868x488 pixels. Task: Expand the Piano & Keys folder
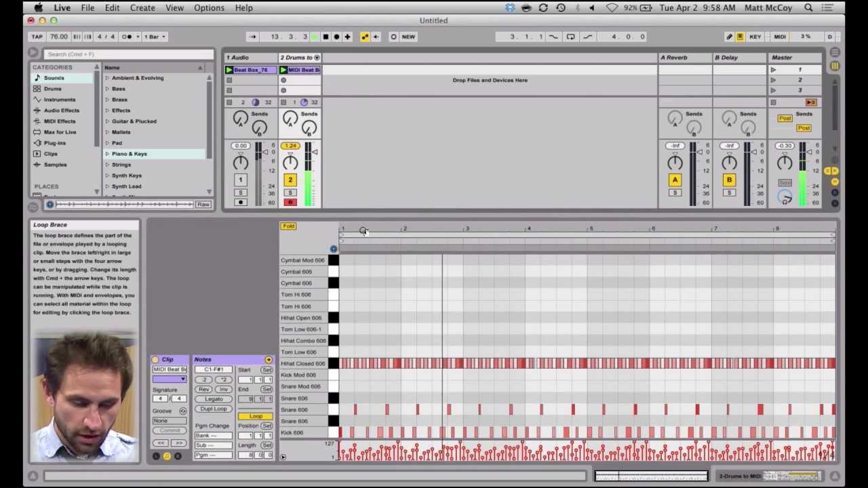tap(107, 154)
